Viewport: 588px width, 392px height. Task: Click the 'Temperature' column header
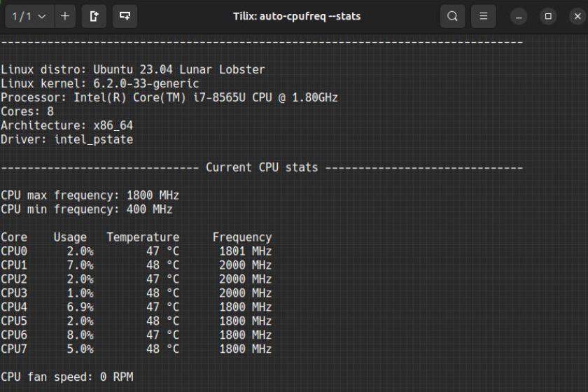tap(143, 237)
